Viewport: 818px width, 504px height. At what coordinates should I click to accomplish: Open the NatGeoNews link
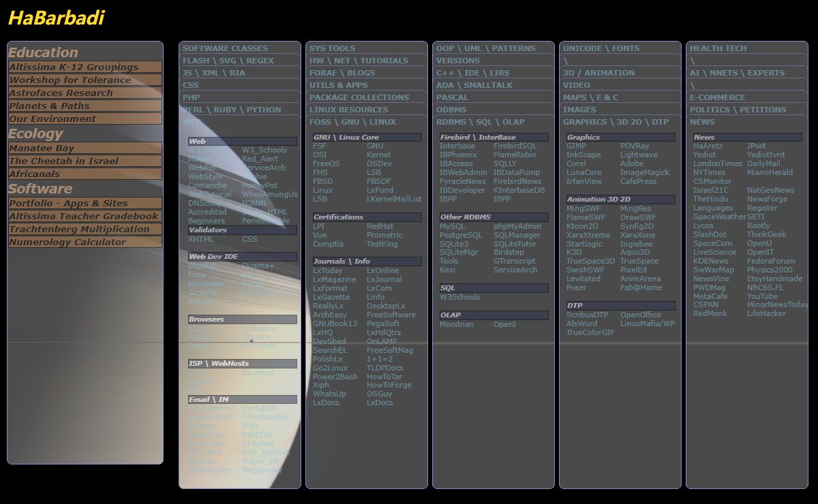tap(770, 190)
